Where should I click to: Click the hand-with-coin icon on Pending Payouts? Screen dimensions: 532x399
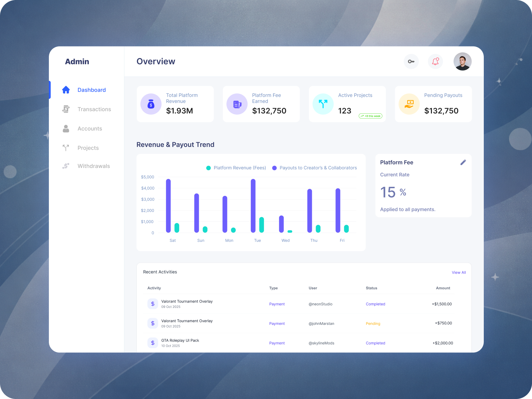(x=409, y=104)
